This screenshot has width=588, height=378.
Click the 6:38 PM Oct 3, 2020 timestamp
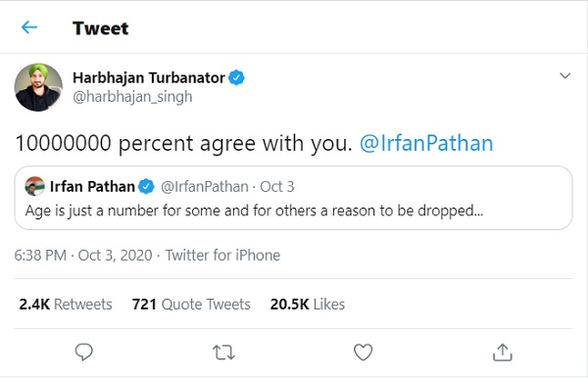(83, 256)
